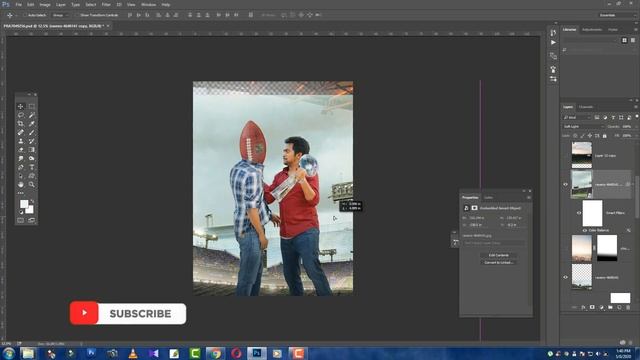Viewport: 640px width, 360px height.
Task: Select the Lasso tool
Action: pos(20,115)
